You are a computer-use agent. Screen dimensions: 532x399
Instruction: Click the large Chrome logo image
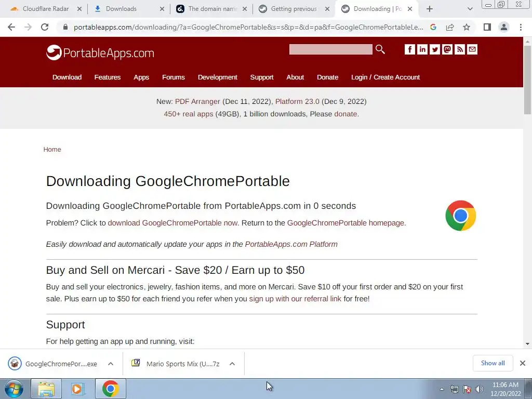460,216
